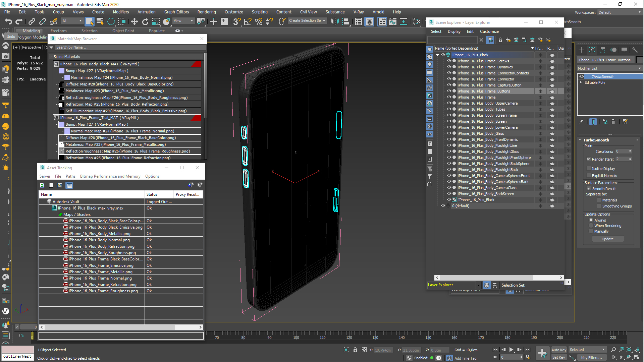Viewport: 644px width, 362px height.
Task: Collapse the IPhone_16_Plus_Black layer tree
Action: click(x=437, y=55)
